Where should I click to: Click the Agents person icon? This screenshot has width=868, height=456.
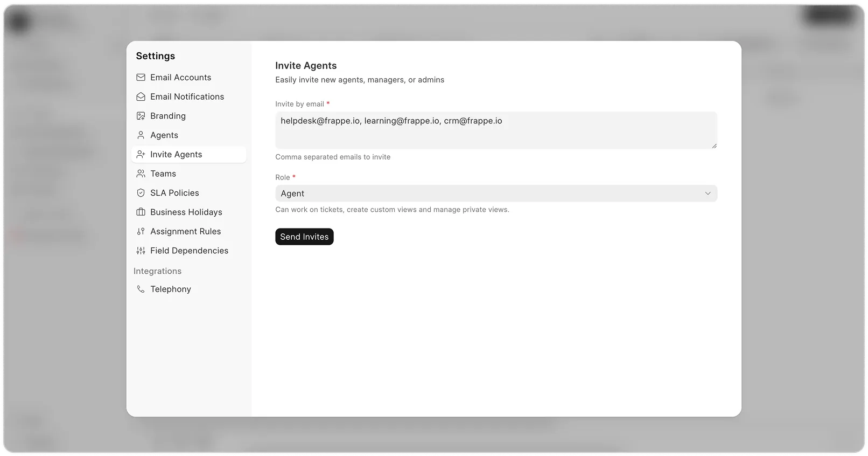tap(141, 135)
